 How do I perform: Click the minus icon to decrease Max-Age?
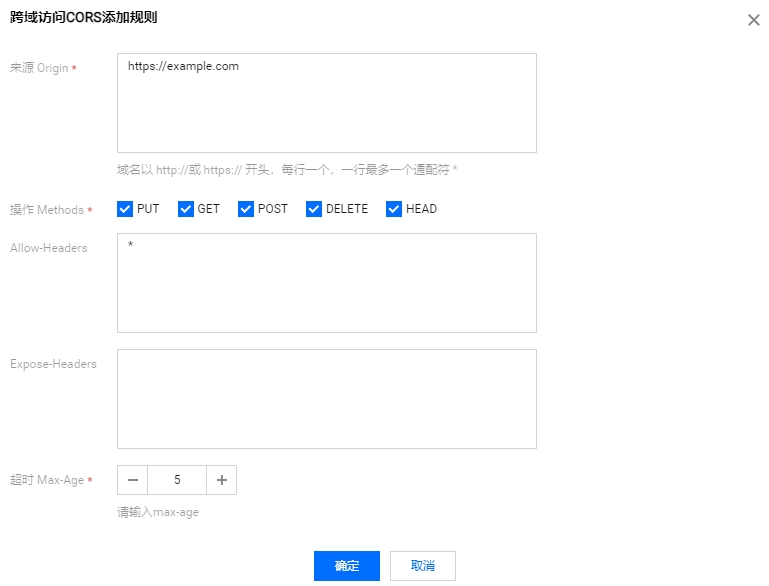point(132,480)
